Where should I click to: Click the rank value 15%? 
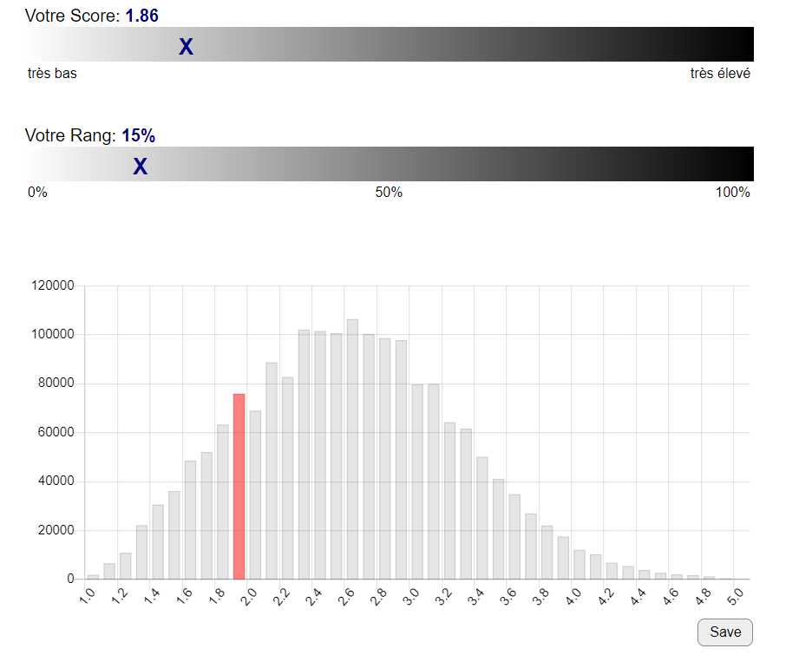(138, 135)
